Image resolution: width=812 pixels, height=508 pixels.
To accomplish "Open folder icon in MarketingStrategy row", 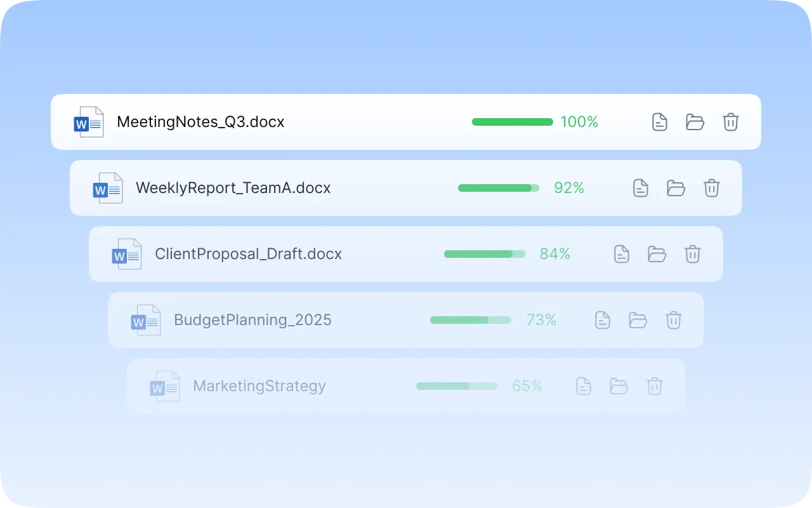I will [x=619, y=386].
